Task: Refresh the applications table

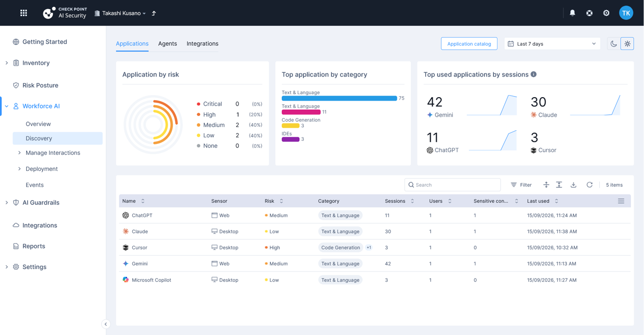Action: pos(590,185)
